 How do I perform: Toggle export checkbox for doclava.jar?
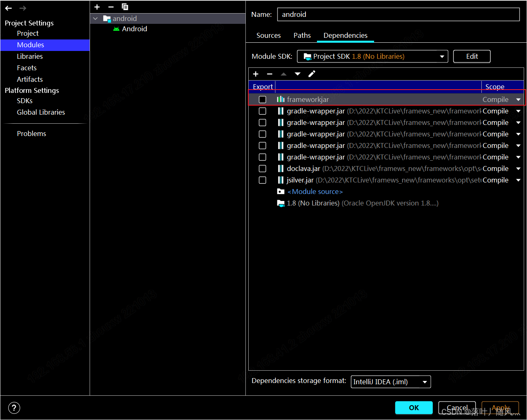(x=262, y=168)
